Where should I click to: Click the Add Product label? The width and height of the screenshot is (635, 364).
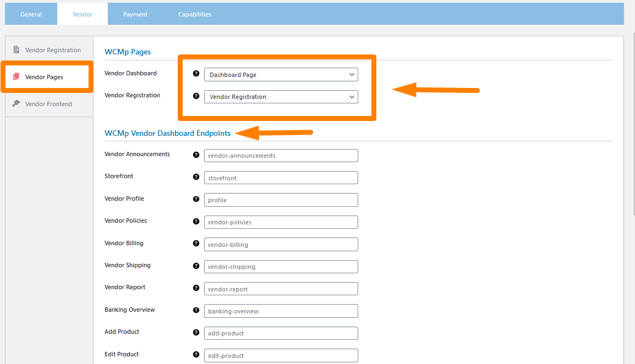tap(122, 332)
